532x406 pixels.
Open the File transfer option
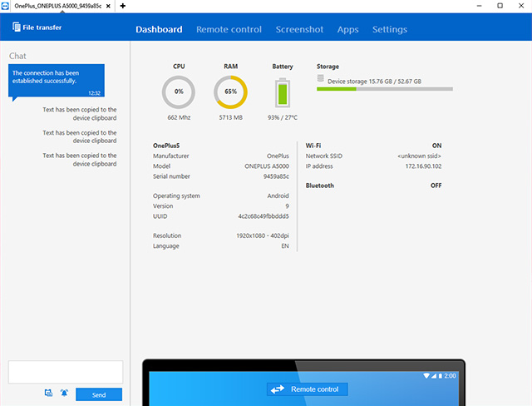[x=37, y=27]
